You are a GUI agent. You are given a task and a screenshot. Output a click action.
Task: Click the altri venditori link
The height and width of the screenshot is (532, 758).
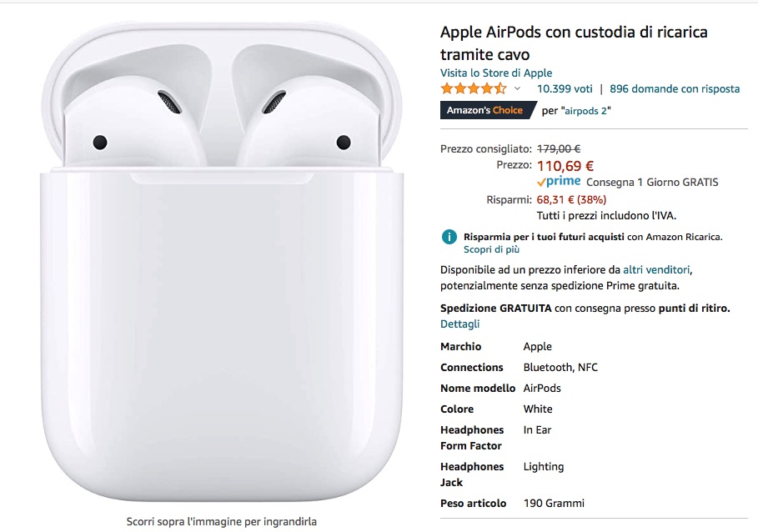point(655,269)
